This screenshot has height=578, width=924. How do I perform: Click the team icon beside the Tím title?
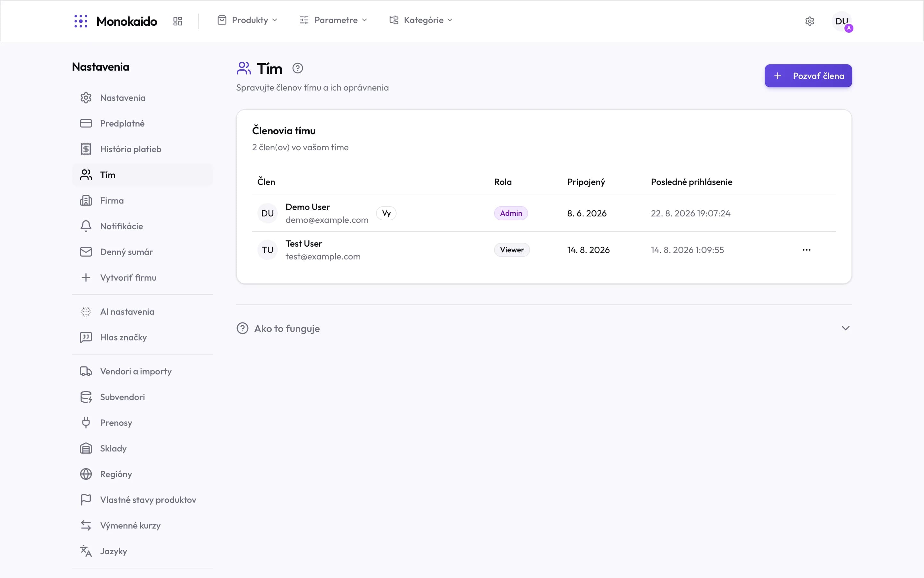(244, 68)
